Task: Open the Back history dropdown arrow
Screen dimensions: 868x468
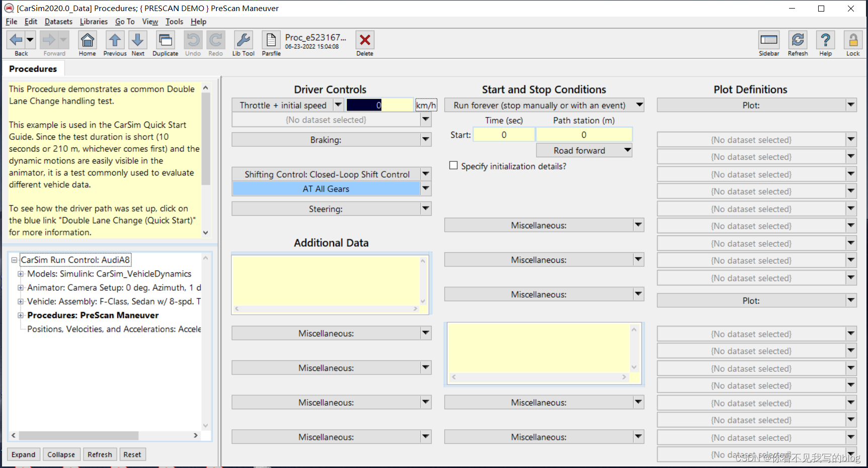Action: [x=30, y=40]
